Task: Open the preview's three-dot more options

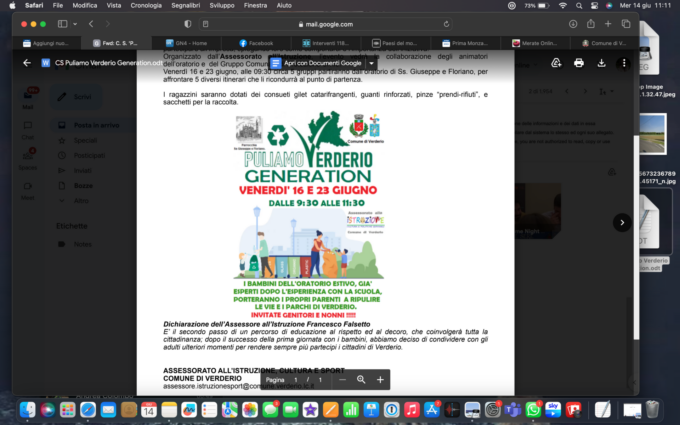Action: 624,63
